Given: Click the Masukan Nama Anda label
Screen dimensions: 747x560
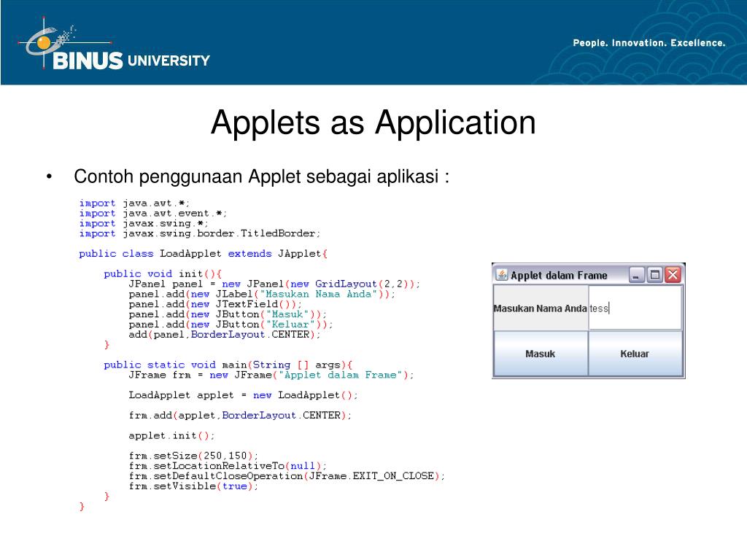Looking at the screenshot, I should click(541, 308).
